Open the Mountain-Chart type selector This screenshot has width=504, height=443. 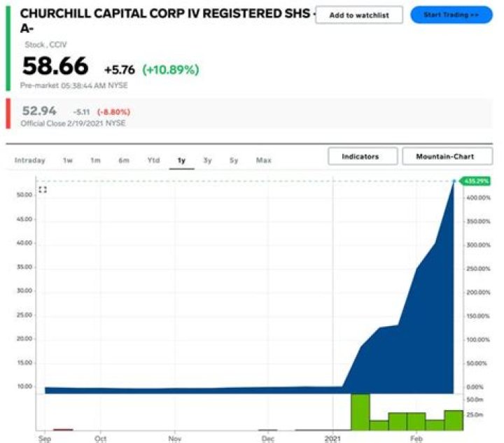click(x=447, y=157)
